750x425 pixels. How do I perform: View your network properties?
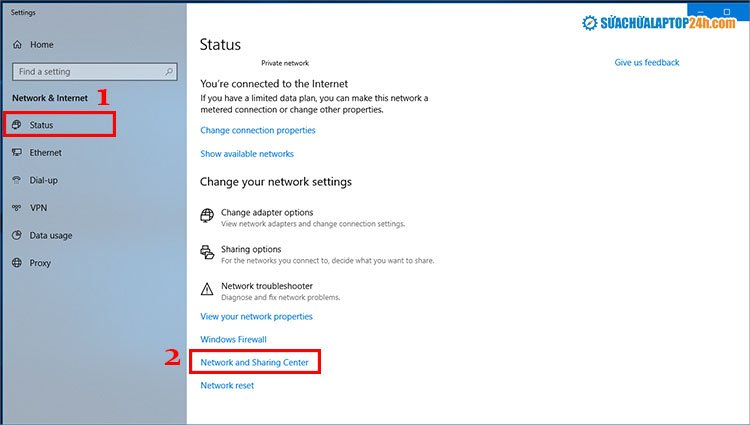coord(256,317)
